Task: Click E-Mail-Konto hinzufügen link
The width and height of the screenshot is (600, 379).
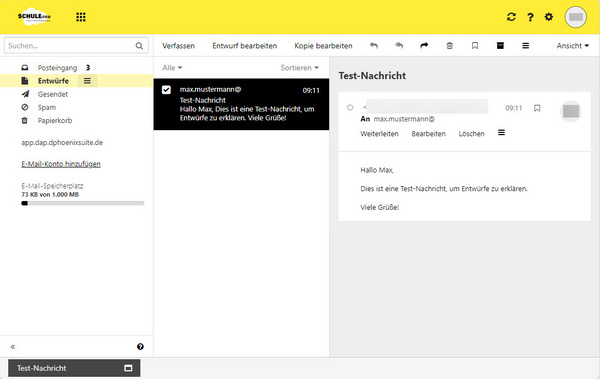Action: click(61, 164)
